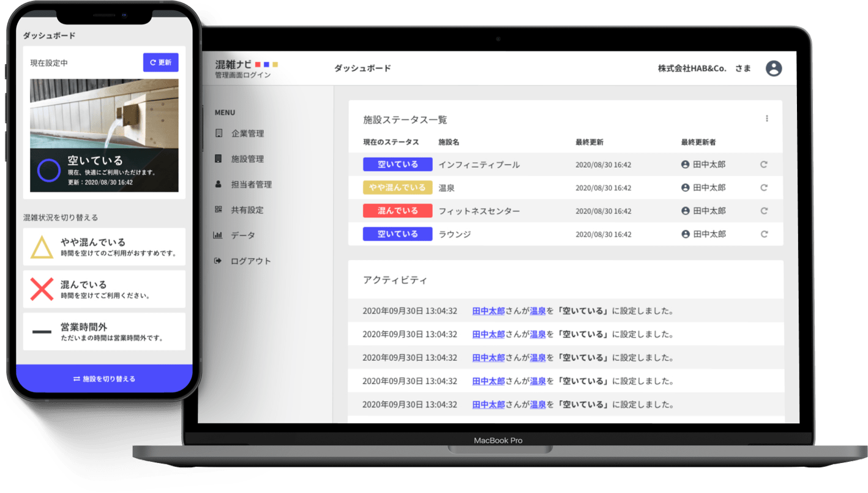
Task: Click ログアウト to sign out
Action: [x=250, y=261]
